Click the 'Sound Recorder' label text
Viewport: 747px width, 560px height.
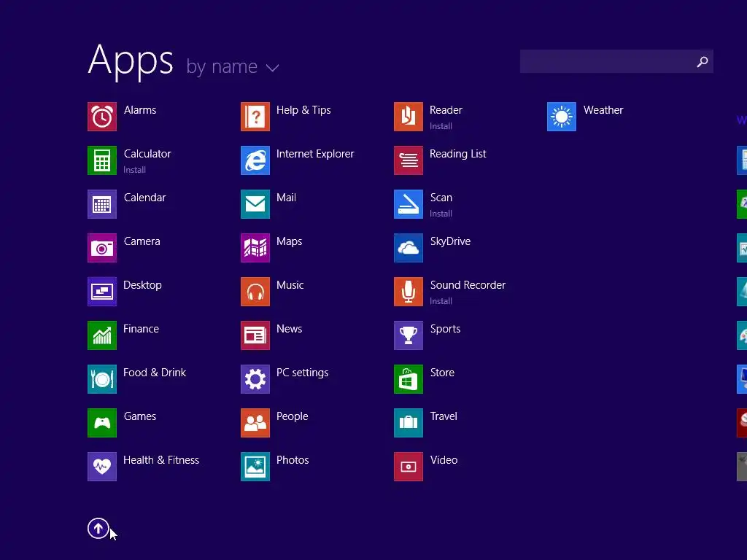[468, 285]
